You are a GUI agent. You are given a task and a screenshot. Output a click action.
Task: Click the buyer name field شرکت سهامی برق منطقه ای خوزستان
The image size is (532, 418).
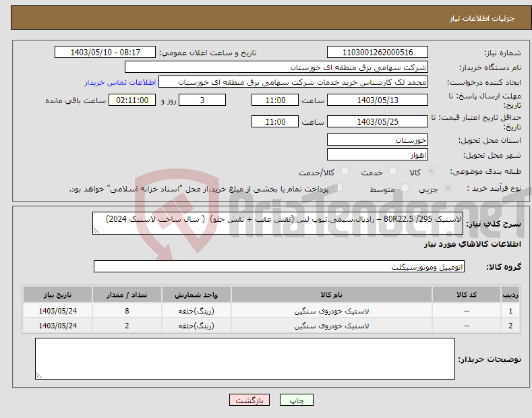coord(276,67)
